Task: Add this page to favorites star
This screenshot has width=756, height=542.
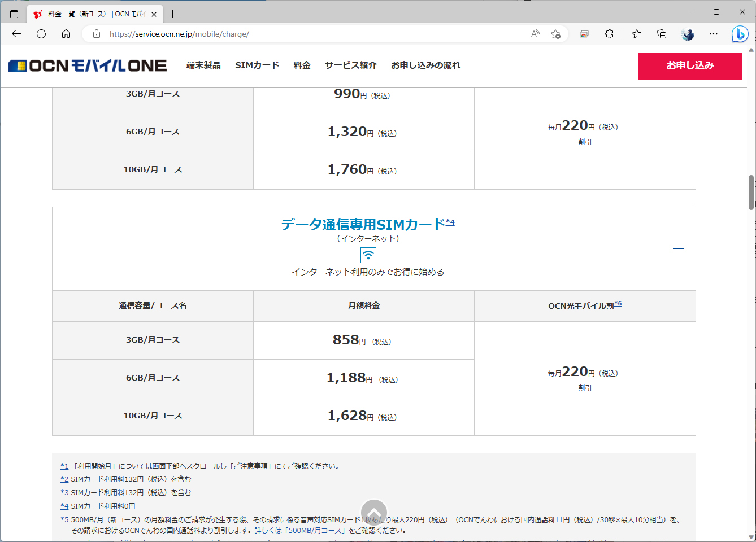Action: [555, 34]
